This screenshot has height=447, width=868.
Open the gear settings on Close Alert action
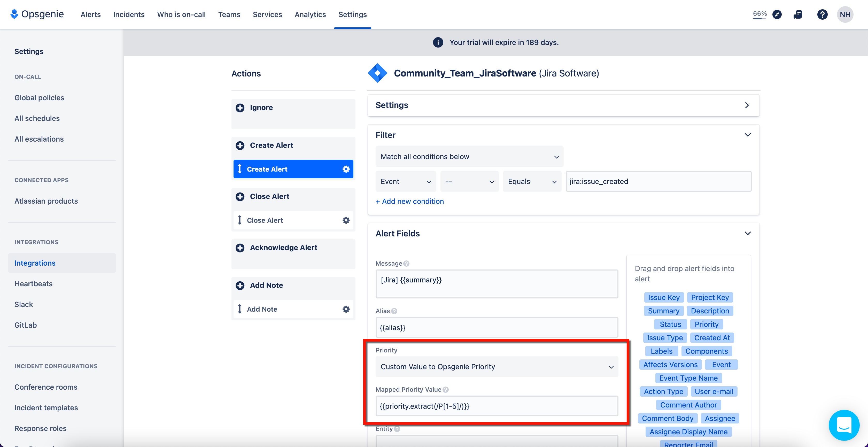(346, 220)
